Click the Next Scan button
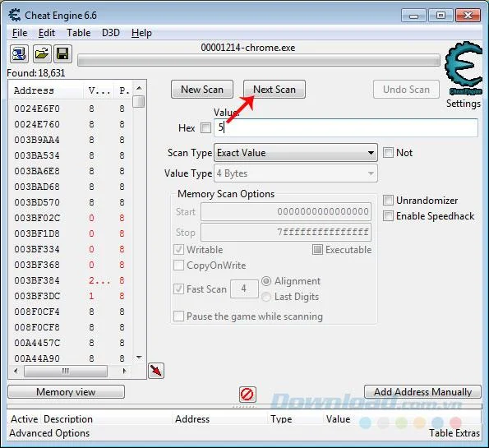The image size is (489, 448). click(x=274, y=90)
